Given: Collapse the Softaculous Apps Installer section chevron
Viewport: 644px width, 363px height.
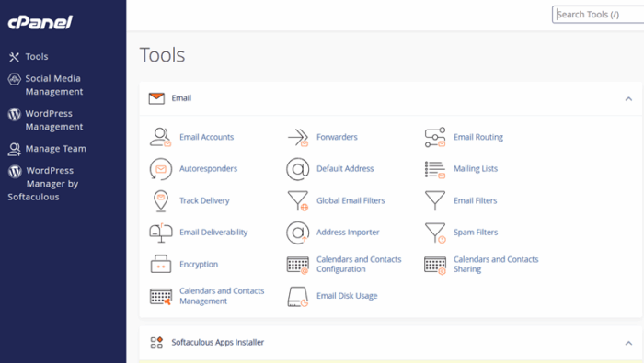Looking at the screenshot, I should coord(628,343).
